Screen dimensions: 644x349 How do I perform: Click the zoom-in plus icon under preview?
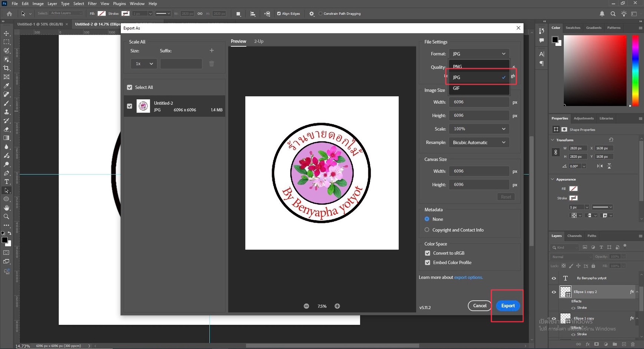click(337, 306)
